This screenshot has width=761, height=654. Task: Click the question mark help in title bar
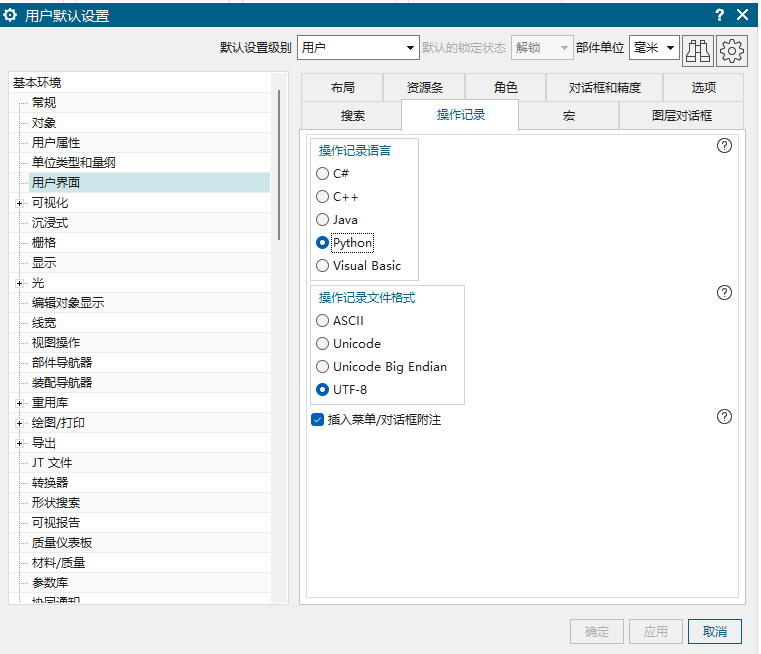[x=719, y=15]
